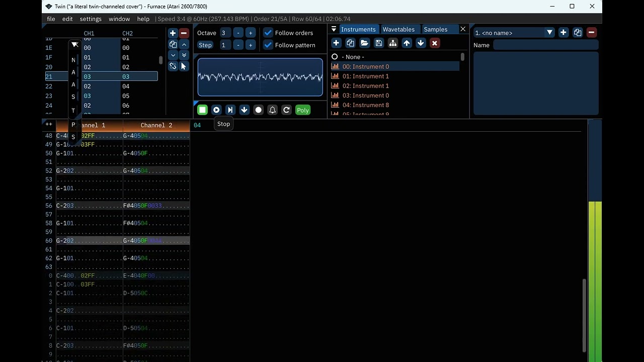Click the order cursor change-mode arrow icon
This screenshot has height=362, width=644.
tap(184, 66)
